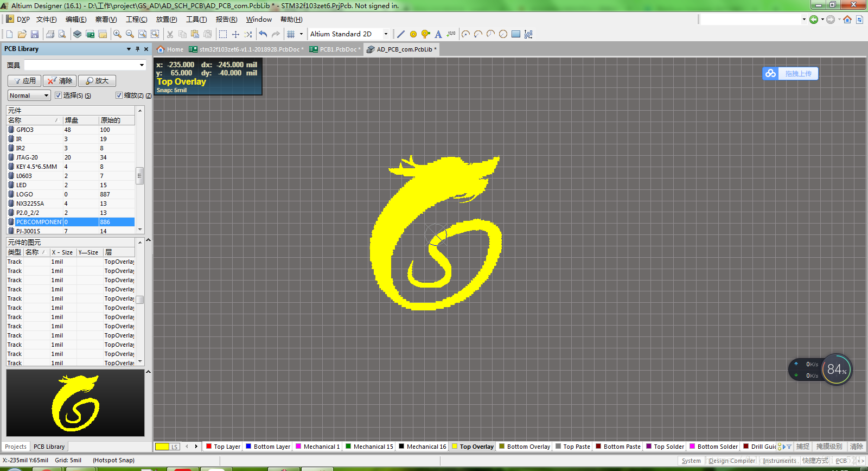Select the Place Pad tool
Screen dimensions: 868x471
coord(413,34)
